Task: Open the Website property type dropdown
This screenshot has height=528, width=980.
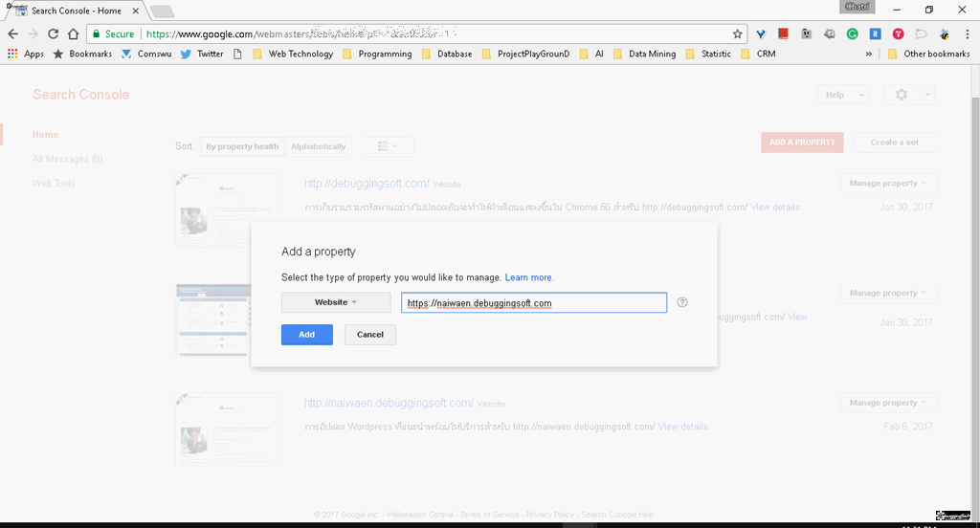Action: [x=336, y=302]
